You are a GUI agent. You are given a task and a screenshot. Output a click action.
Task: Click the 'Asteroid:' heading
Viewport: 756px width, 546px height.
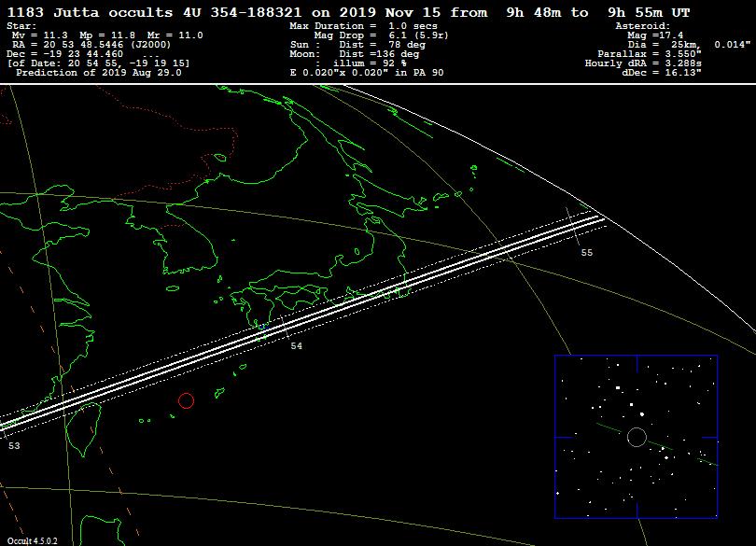pyautogui.click(x=643, y=26)
